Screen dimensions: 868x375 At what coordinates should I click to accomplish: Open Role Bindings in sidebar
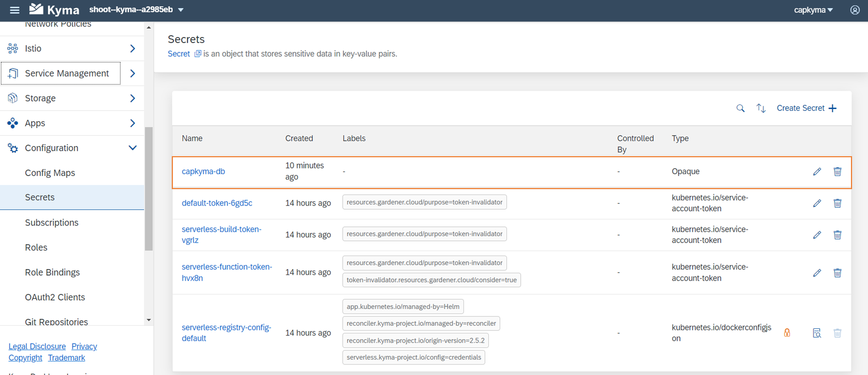click(x=52, y=272)
